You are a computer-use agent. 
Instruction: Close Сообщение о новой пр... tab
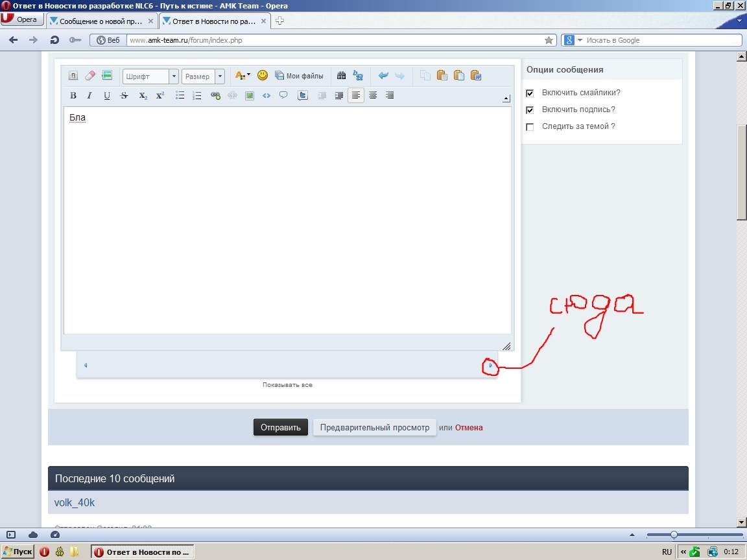tap(150, 21)
